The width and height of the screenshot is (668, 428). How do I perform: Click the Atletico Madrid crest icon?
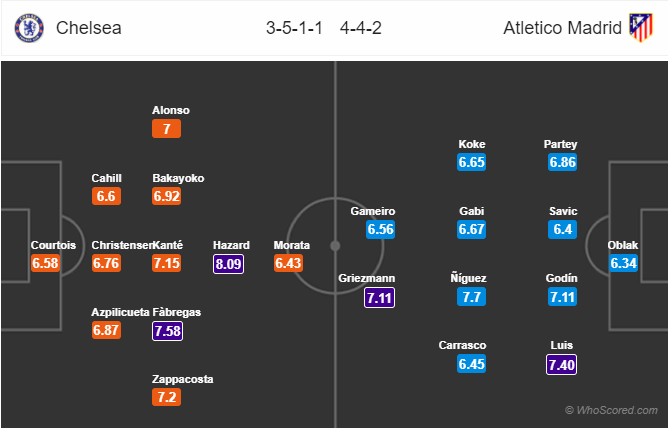click(640, 27)
